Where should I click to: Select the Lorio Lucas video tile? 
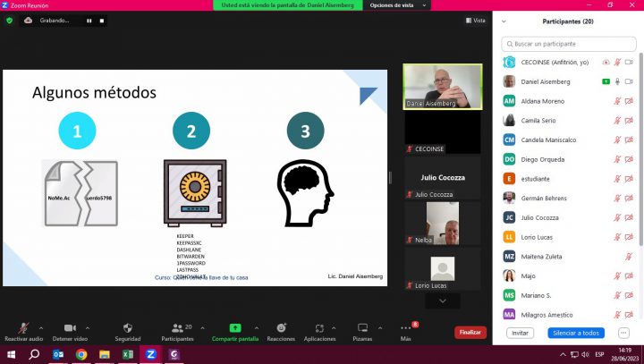tap(443, 268)
